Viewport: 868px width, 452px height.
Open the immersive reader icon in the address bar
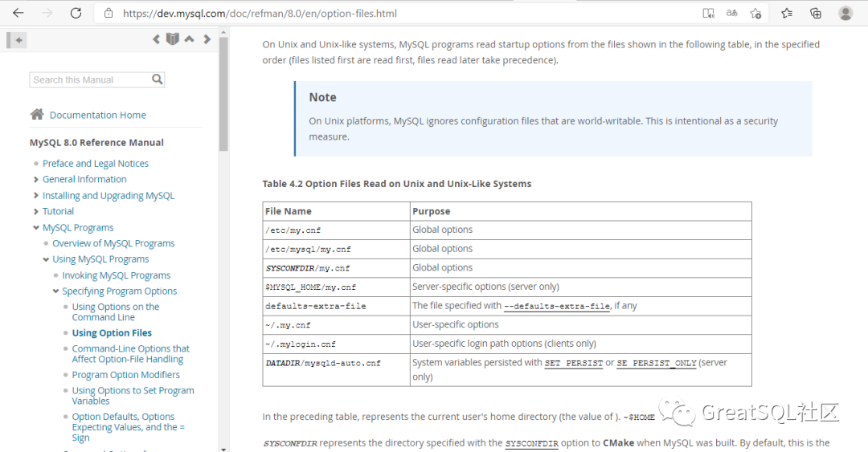coord(708,14)
